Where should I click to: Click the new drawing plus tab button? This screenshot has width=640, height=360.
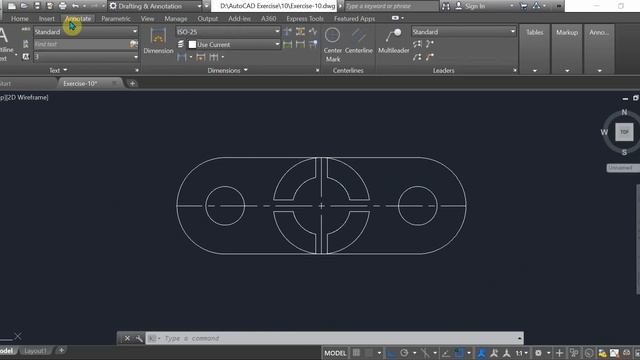point(132,83)
